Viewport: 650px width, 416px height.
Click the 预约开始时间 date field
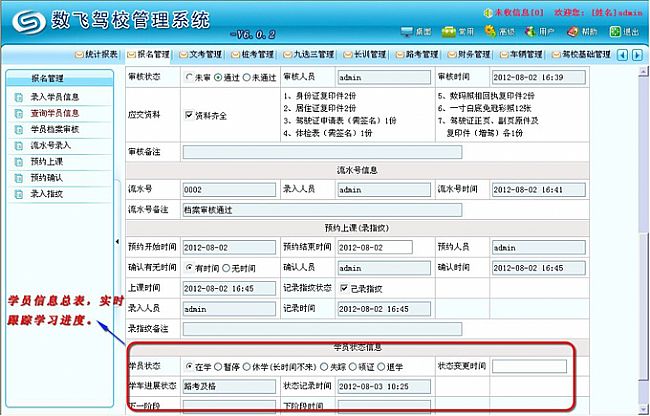[229, 247]
